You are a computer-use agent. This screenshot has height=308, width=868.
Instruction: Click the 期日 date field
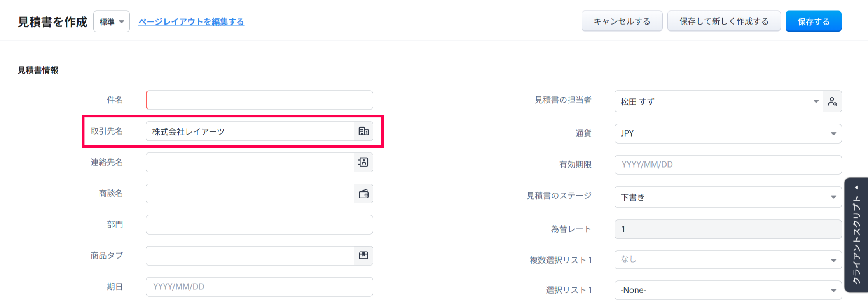point(259,287)
